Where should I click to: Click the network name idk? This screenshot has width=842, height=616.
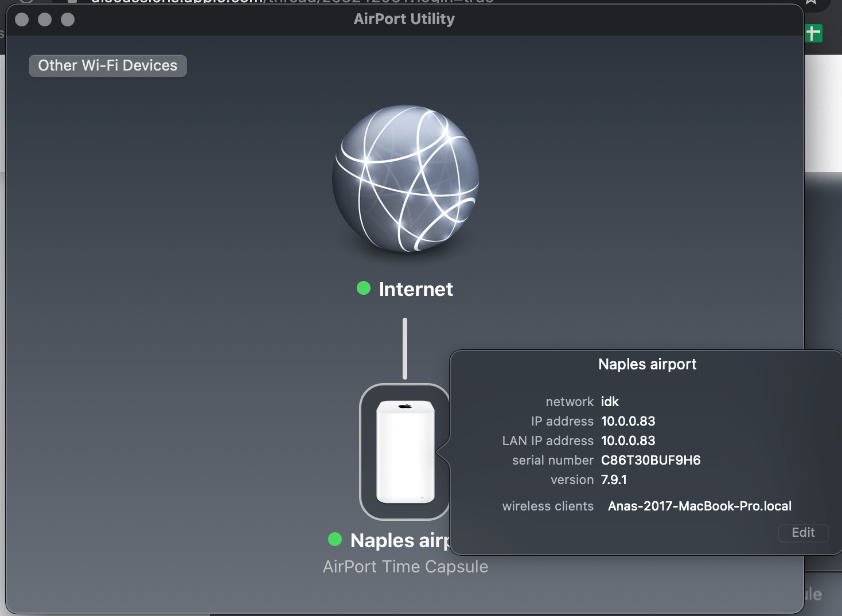click(x=610, y=401)
